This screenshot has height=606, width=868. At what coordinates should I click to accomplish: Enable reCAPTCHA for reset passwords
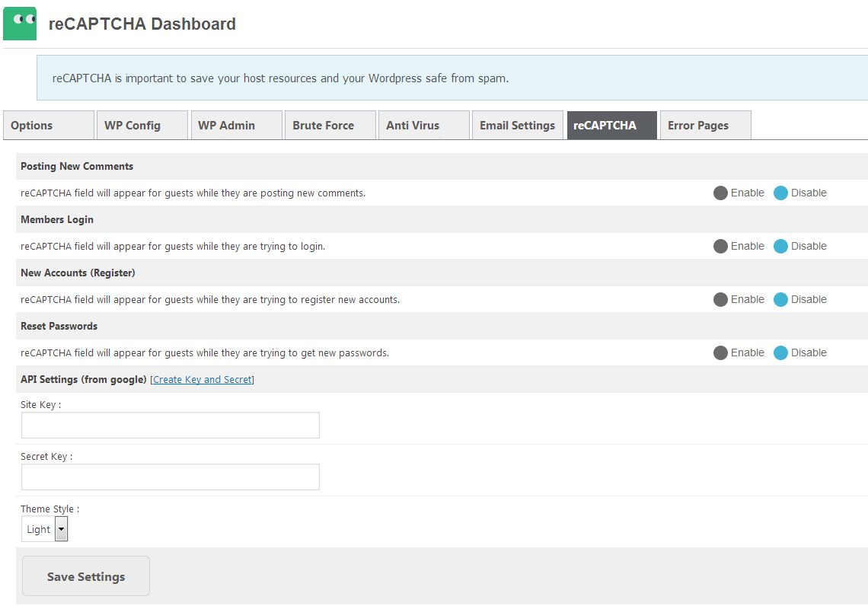(720, 352)
